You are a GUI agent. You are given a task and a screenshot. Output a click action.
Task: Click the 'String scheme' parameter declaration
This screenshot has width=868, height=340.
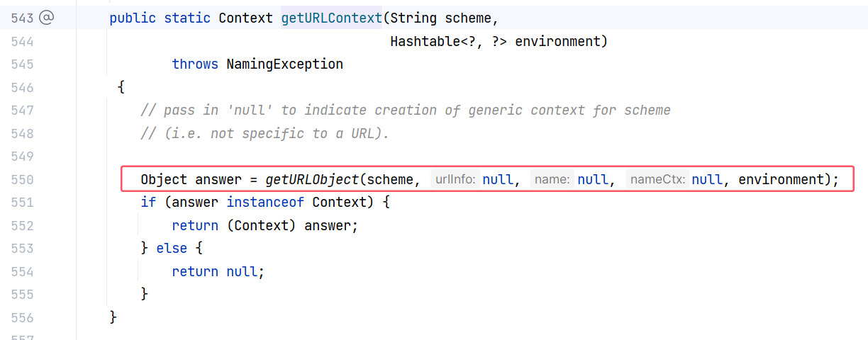(x=440, y=18)
